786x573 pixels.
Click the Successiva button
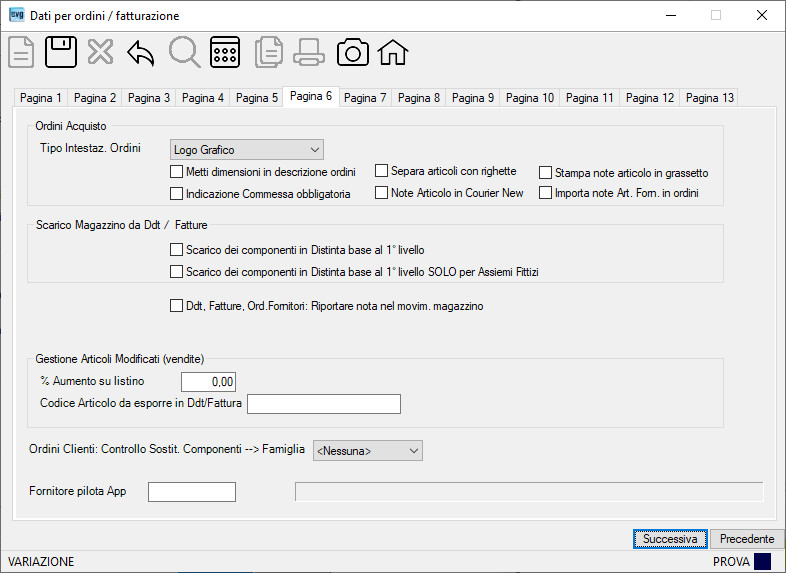tap(670, 539)
